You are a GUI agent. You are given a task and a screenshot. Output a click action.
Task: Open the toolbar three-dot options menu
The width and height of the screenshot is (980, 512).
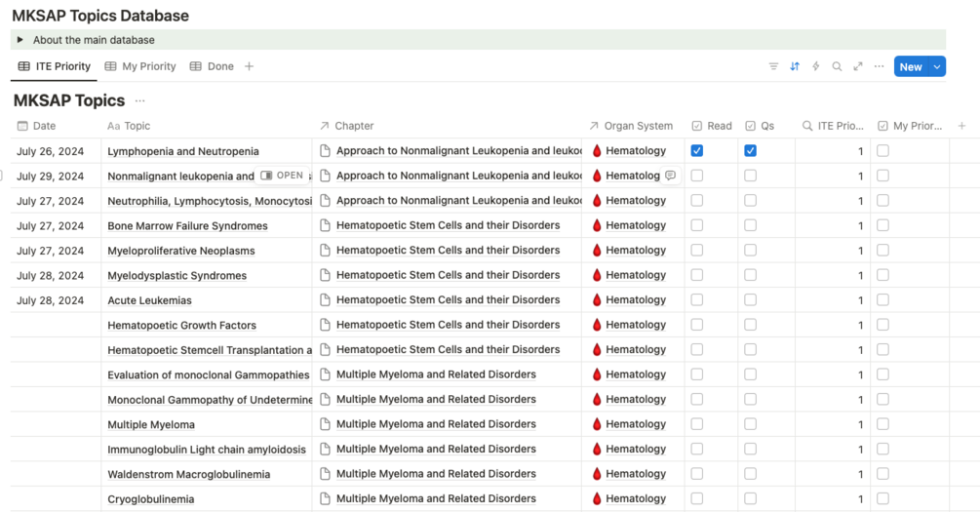pos(879,66)
